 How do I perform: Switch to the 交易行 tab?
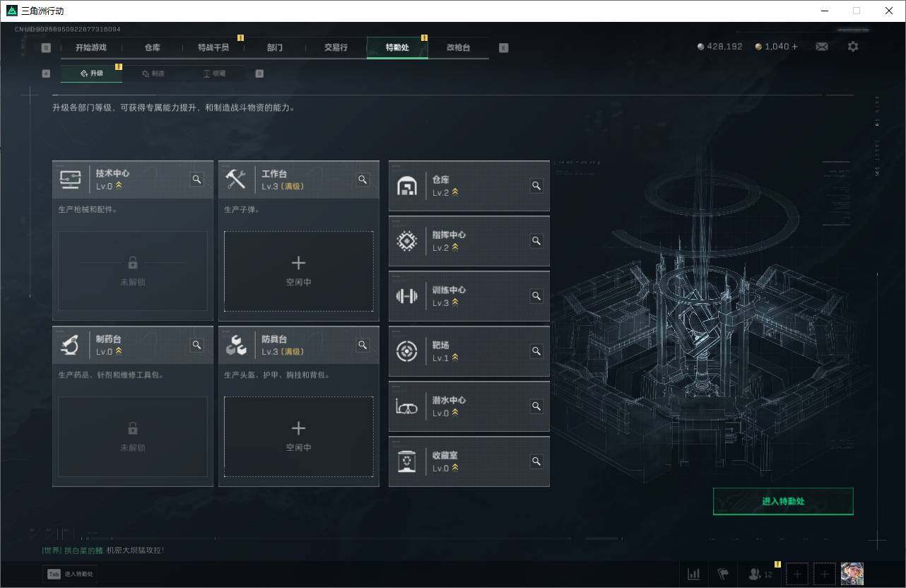pyautogui.click(x=336, y=47)
